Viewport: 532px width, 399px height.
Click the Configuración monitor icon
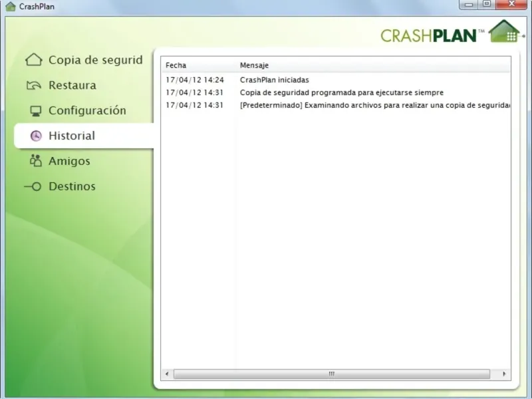(x=36, y=111)
